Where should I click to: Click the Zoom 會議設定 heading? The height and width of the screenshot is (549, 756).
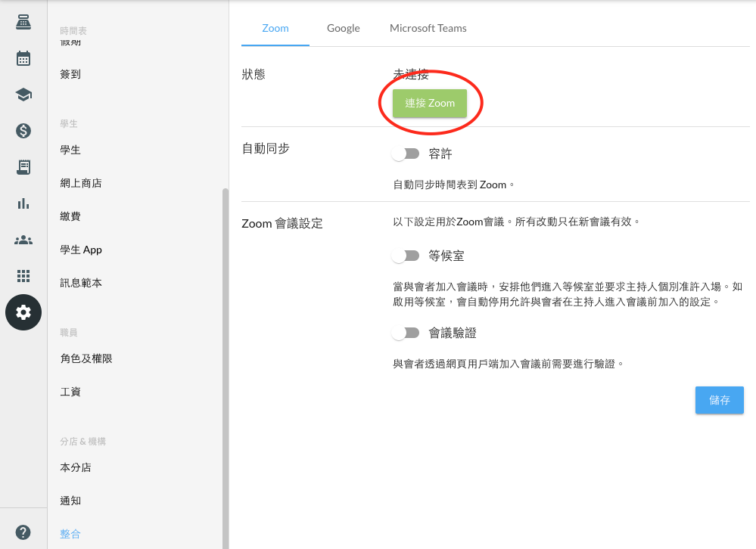282,223
